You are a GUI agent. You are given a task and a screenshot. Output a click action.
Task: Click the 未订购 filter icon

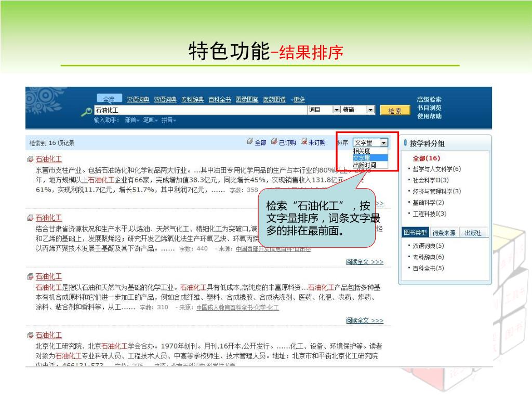click(304, 141)
